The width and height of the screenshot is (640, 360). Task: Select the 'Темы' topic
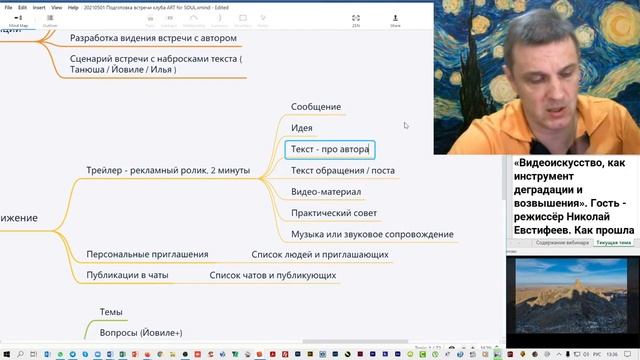pos(111,312)
